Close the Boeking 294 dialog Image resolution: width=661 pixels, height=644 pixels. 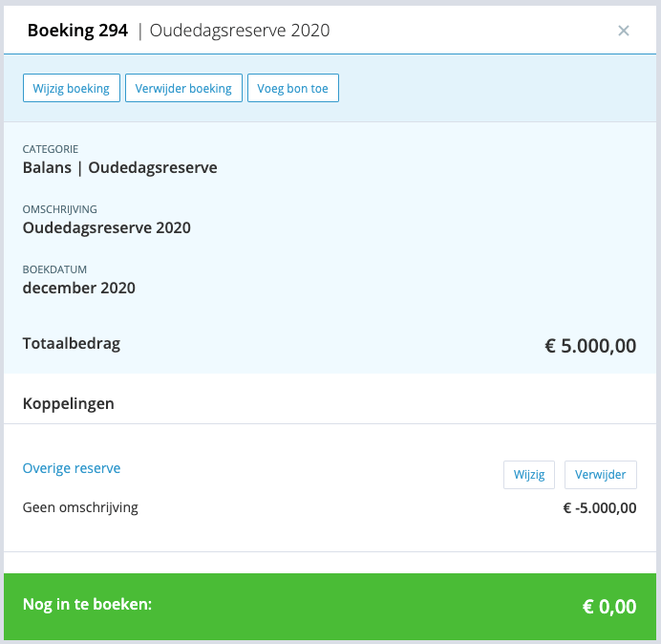[624, 31]
